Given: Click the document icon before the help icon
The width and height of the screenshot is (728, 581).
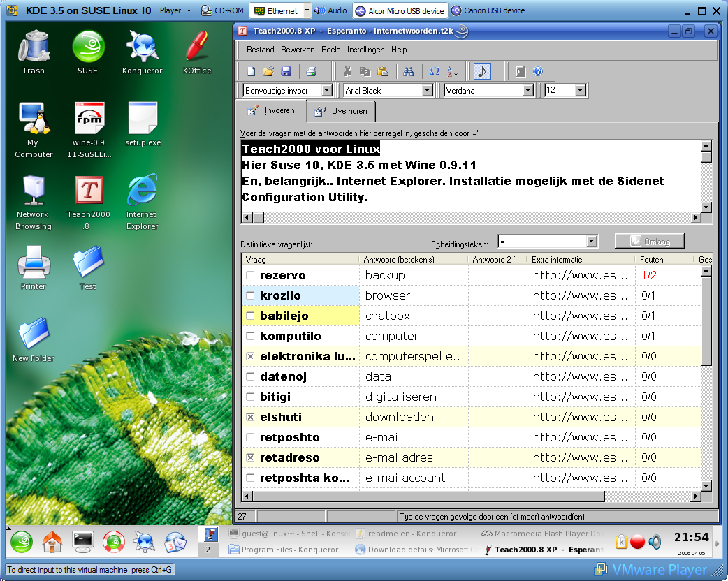Looking at the screenshot, I should (x=520, y=71).
